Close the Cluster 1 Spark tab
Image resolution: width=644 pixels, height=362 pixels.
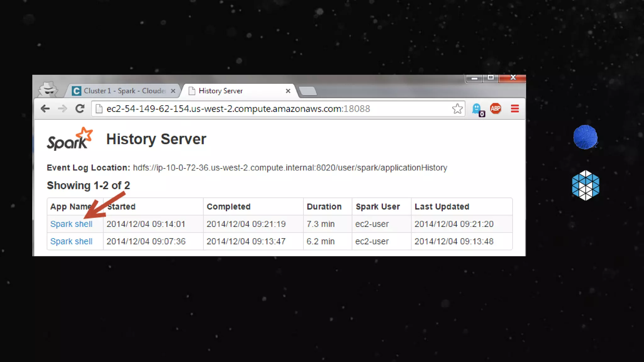tap(173, 91)
